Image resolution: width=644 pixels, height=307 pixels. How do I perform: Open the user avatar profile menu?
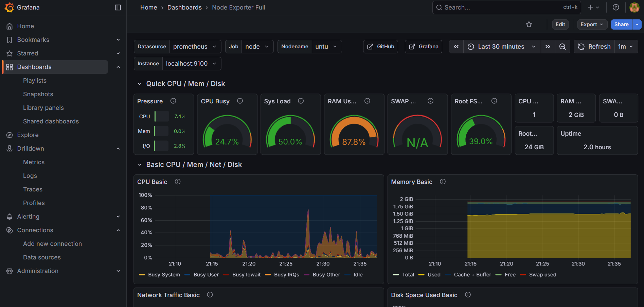pyautogui.click(x=634, y=7)
